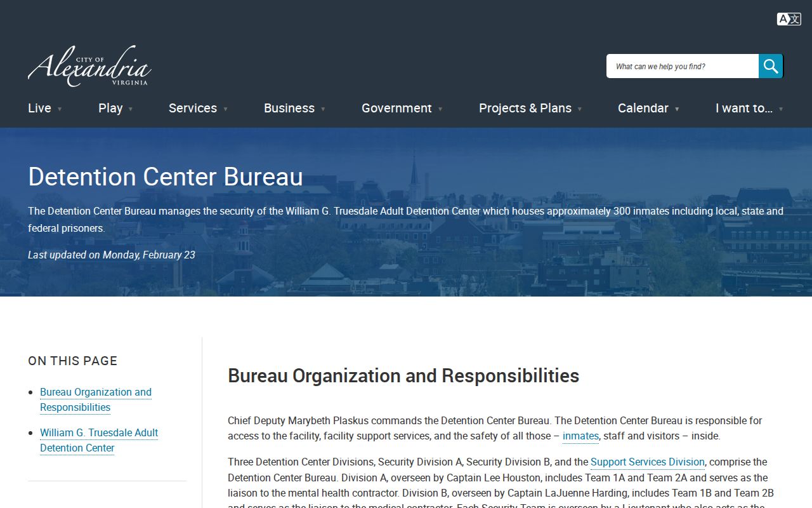Expand the 'I want to…' dropdown arrow
This screenshot has height=508, width=812.
point(781,109)
